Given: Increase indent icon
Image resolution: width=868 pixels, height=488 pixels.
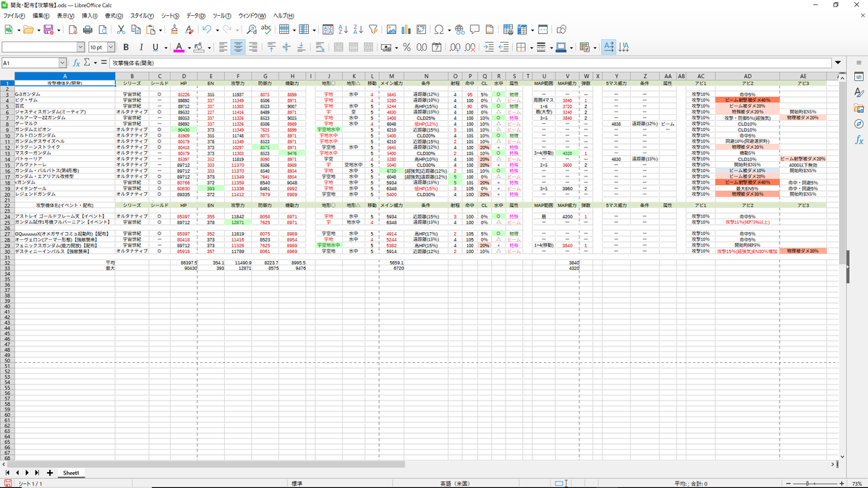Looking at the screenshot, I should pos(488,48).
